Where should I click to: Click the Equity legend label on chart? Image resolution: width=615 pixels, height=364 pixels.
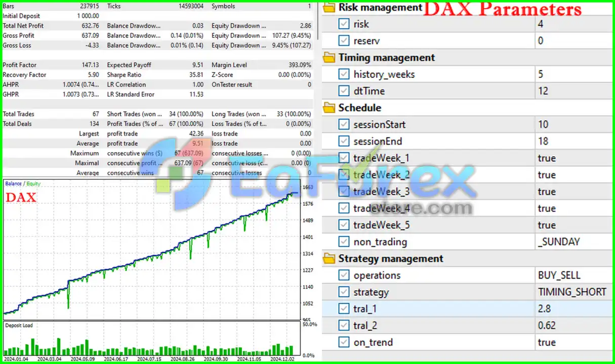(x=33, y=184)
